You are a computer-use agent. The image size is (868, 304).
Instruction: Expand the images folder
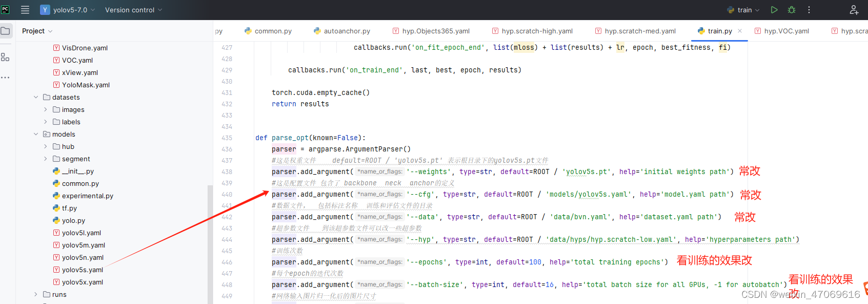pos(46,109)
